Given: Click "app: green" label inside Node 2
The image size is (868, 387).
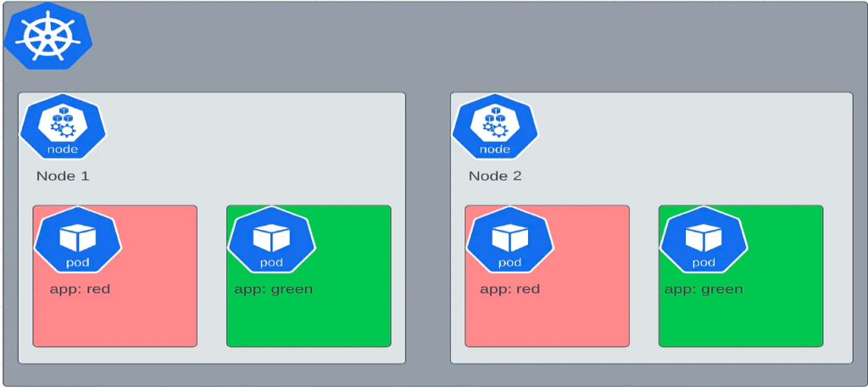Looking at the screenshot, I should (704, 289).
